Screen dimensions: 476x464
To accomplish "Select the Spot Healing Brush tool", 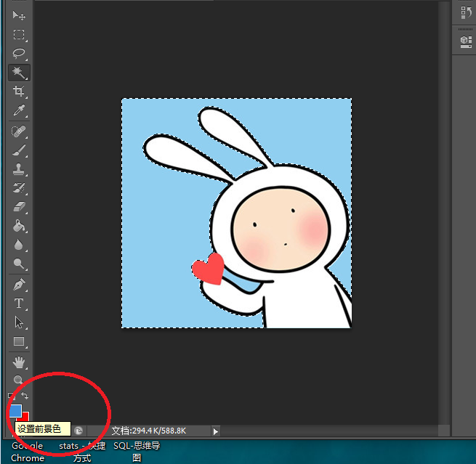I will pos(19,131).
